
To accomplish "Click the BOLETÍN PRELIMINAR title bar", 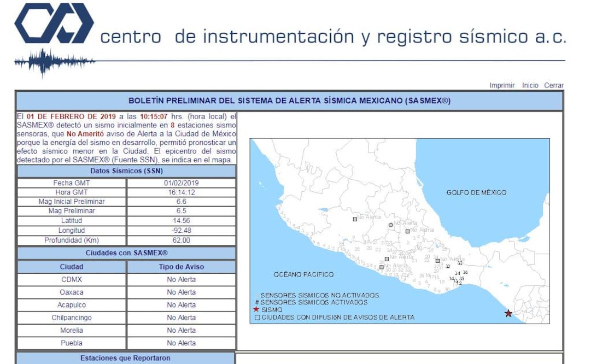I will (295, 100).
